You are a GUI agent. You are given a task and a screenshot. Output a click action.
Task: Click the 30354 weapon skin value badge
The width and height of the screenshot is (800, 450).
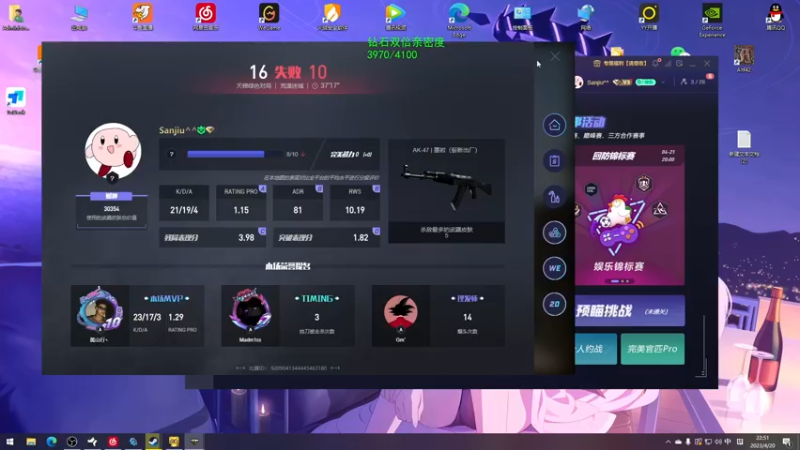click(x=111, y=209)
